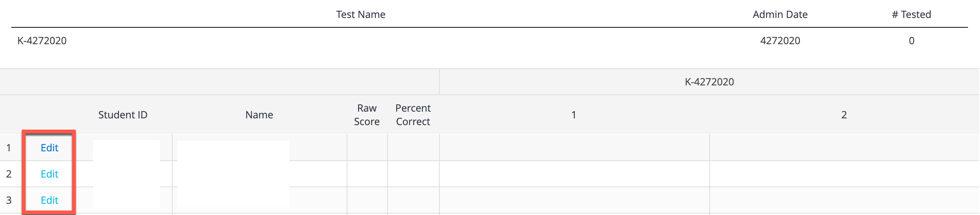Click the Raw Score column header
Image resolution: width=980 pixels, height=215 pixels.
[367, 115]
